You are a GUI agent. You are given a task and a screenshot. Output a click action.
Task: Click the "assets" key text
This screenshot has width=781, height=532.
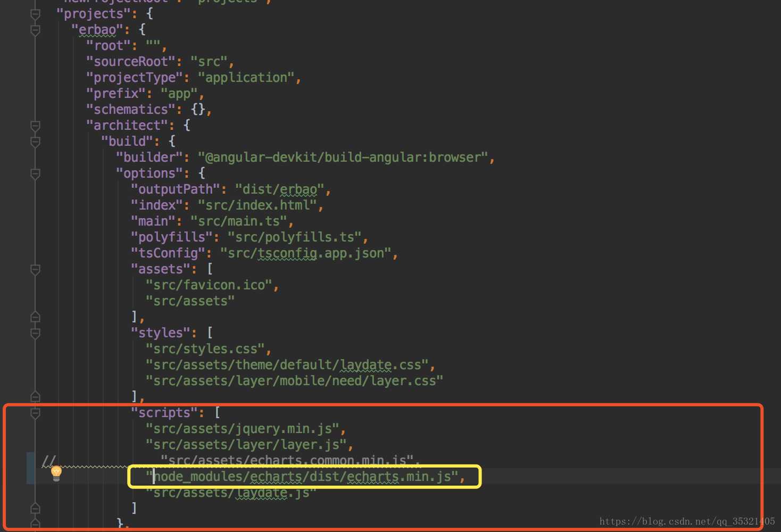[160, 269]
